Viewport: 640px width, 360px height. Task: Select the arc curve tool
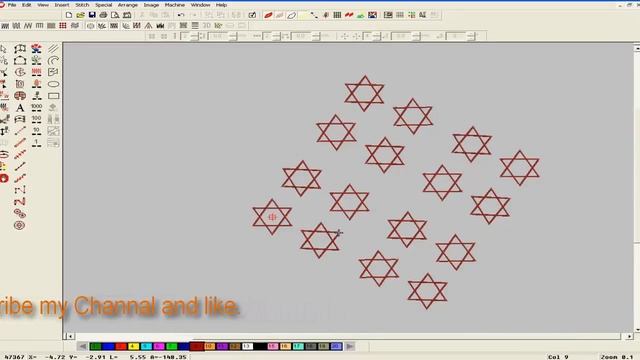pyautogui.click(x=53, y=60)
